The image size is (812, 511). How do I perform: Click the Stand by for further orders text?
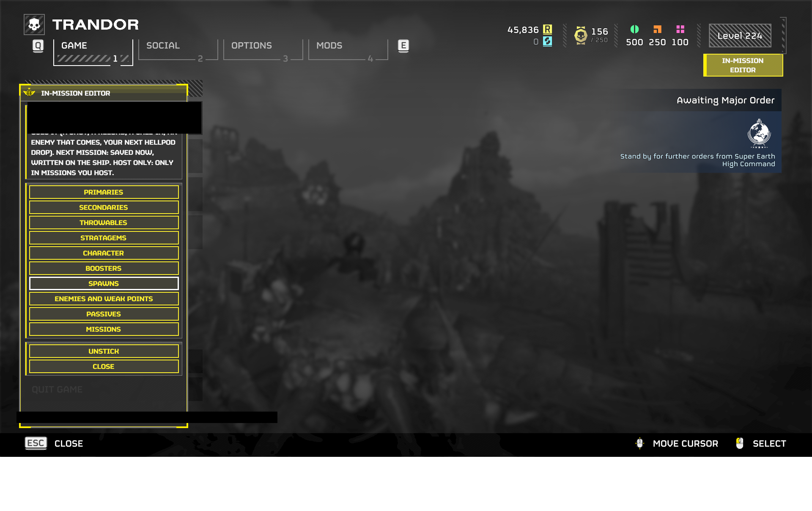(x=697, y=160)
